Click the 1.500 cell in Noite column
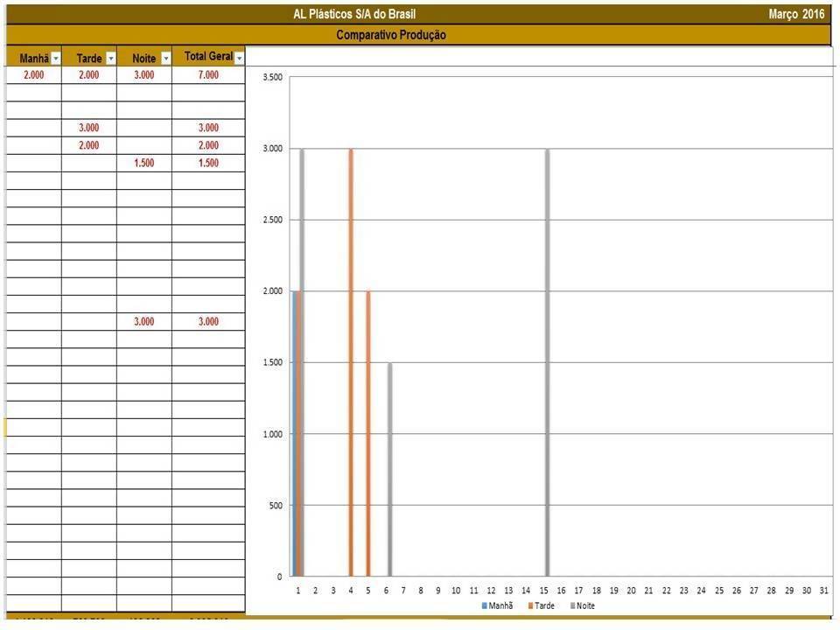Screen dimensions: 840x630 click(143, 164)
